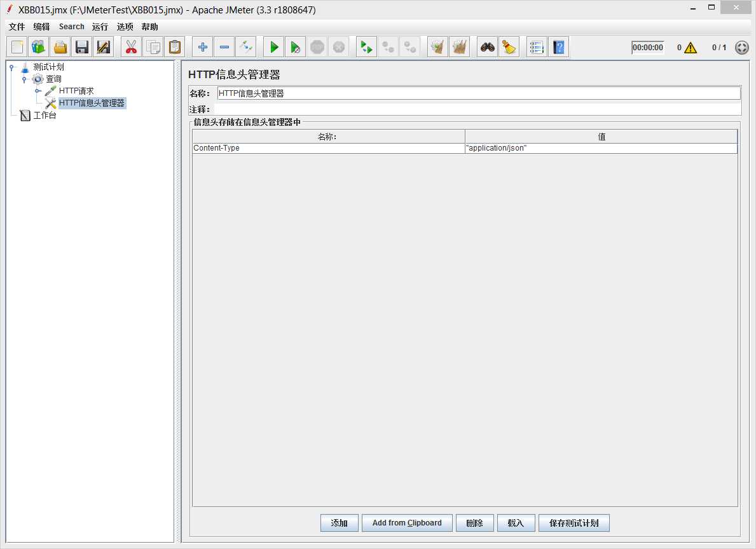This screenshot has height=549, width=756.
Task: Select the HTTP请求 sampler
Action: pos(76,91)
